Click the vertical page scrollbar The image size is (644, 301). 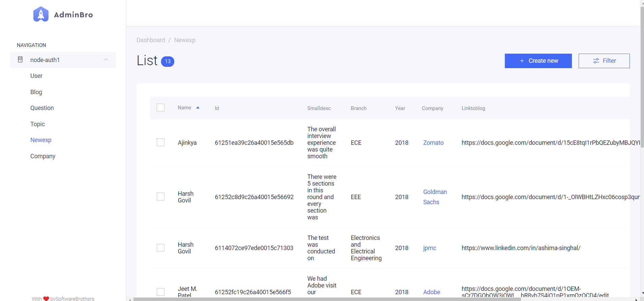tap(642, 77)
